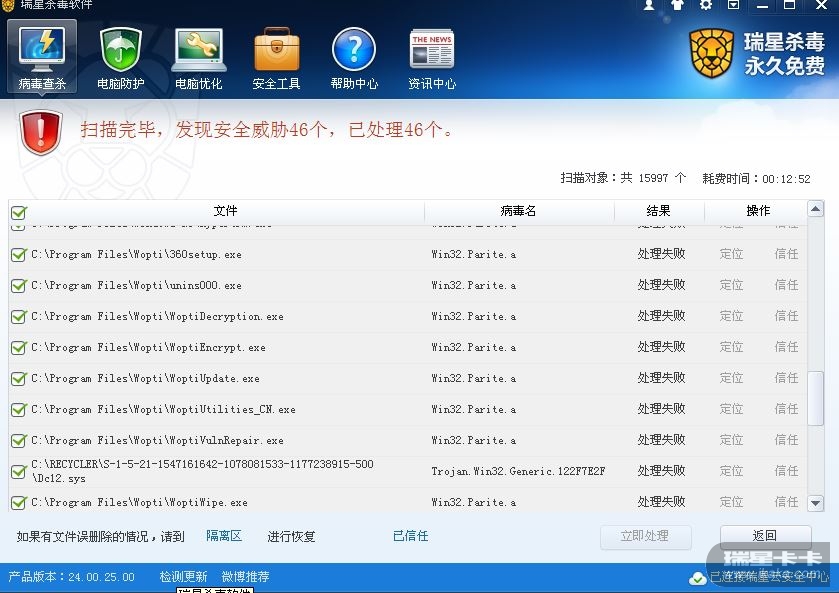839x593 pixels.
Task: Click the 耗费时间 00:12:52 text
Action: pyautogui.click(x=756, y=179)
